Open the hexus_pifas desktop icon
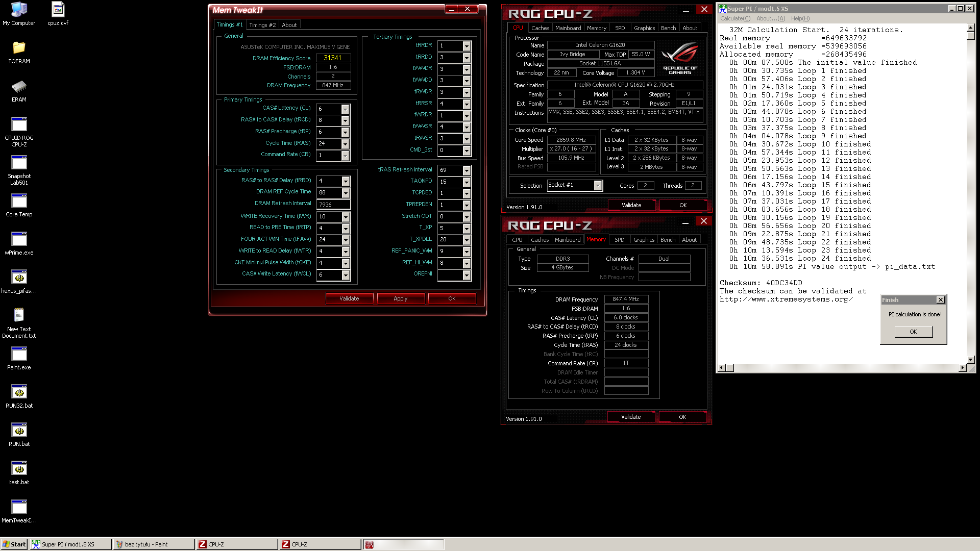 [19, 282]
